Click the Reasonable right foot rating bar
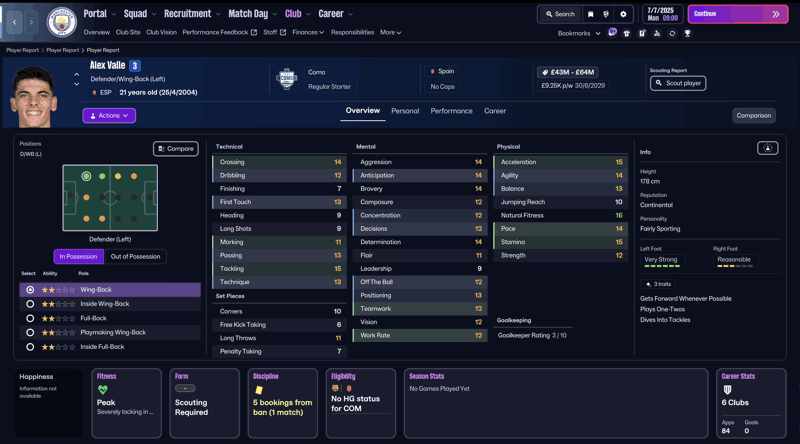Viewport: 800px width, 444px height. [735, 261]
